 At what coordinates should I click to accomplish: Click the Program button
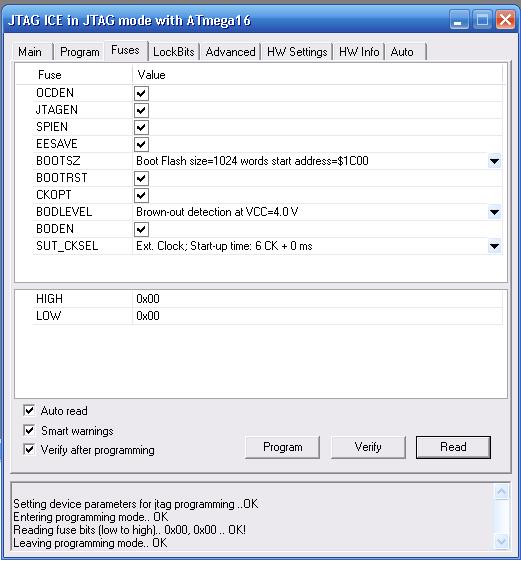click(x=282, y=447)
